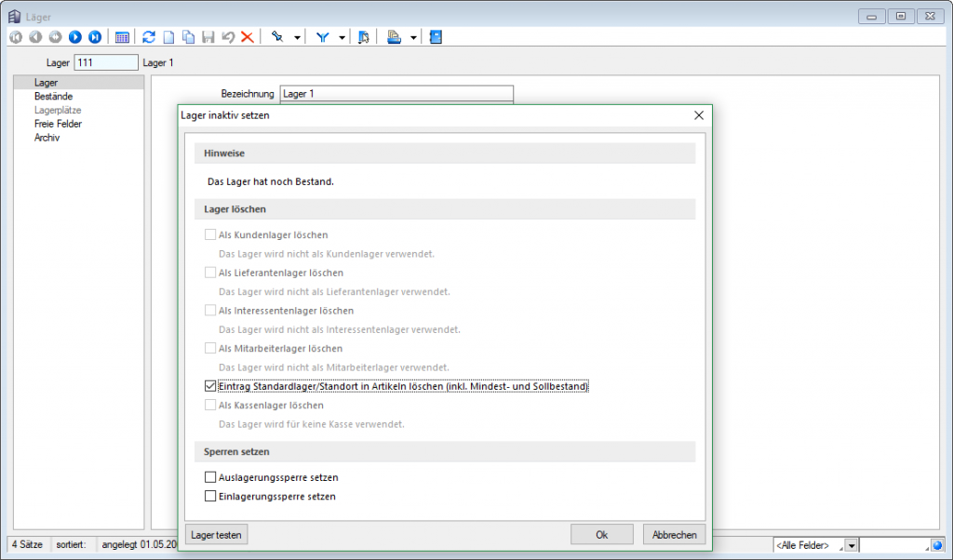953x560 pixels.
Task: Maximize the Läger window
Action: click(901, 17)
